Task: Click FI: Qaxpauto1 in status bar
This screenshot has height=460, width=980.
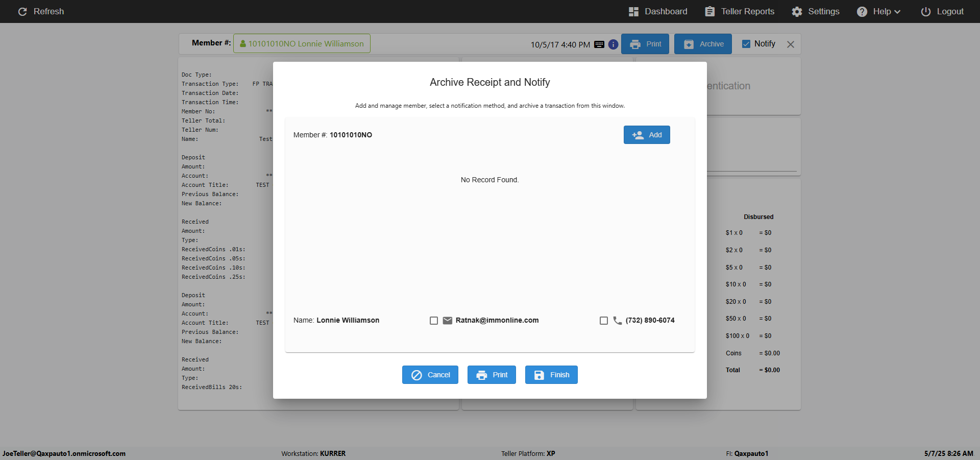Action: [747, 453]
